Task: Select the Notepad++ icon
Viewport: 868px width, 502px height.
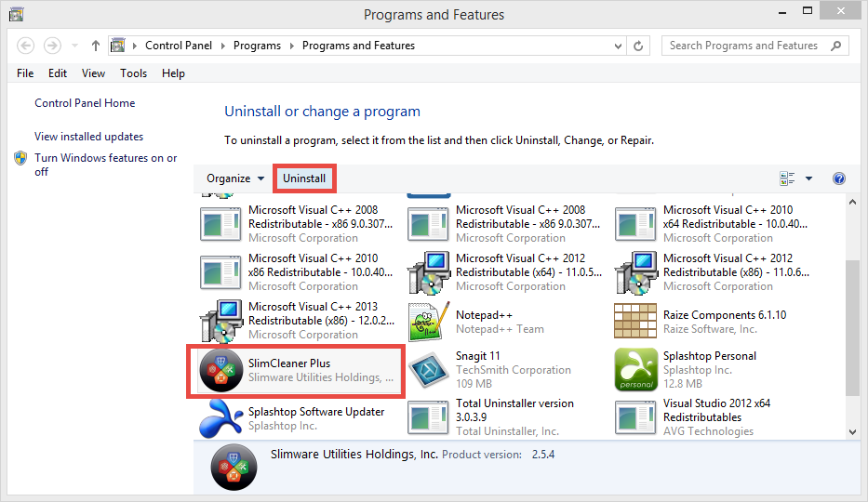Action: point(428,322)
